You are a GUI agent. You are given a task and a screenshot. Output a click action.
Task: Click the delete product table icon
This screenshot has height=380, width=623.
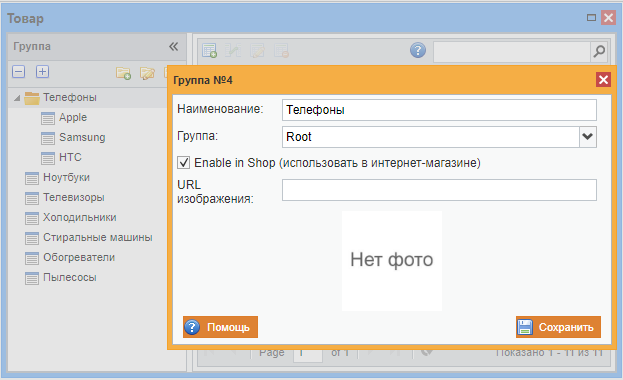[281, 50]
